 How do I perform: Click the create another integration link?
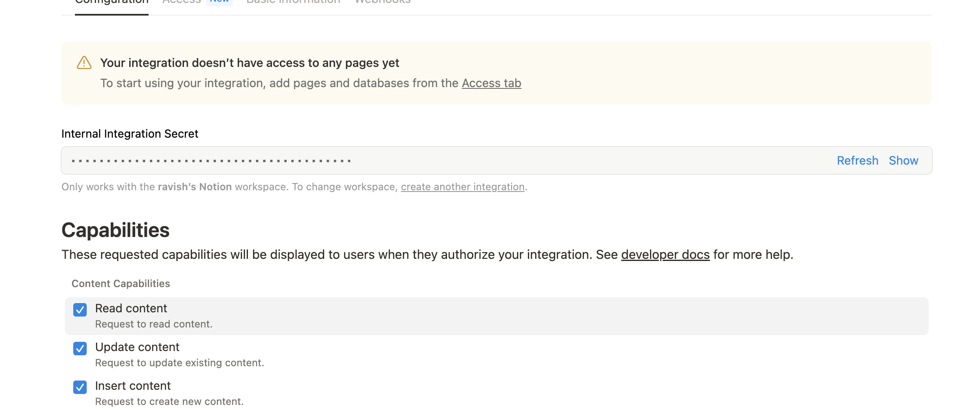462,186
